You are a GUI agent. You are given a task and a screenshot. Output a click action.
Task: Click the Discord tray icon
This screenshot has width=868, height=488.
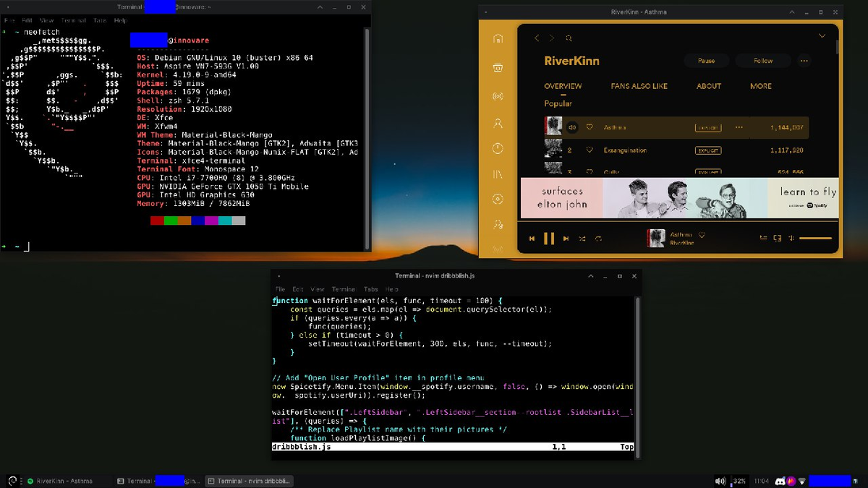(780, 481)
